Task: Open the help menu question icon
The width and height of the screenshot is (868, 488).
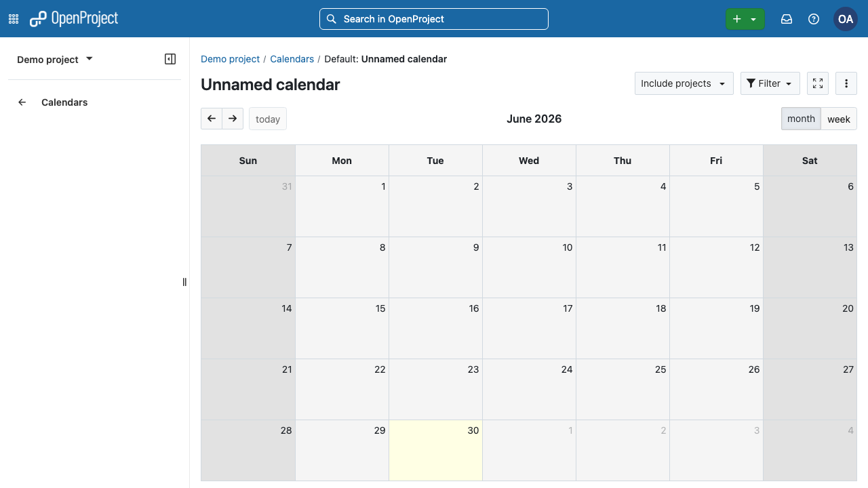Action: pos(814,19)
